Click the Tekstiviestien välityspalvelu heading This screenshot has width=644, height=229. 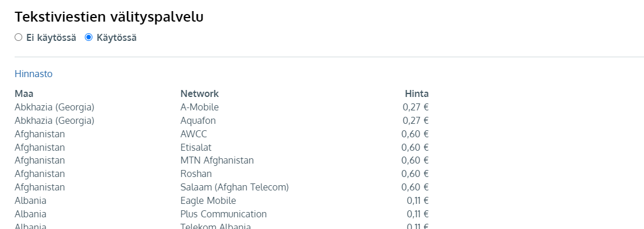pyautogui.click(x=109, y=17)
